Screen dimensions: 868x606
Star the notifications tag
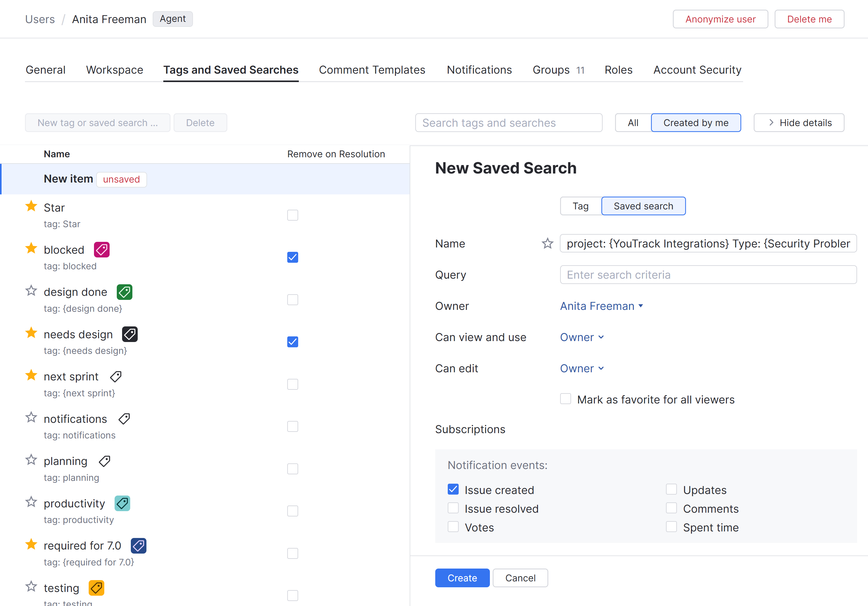coord(31,418)
